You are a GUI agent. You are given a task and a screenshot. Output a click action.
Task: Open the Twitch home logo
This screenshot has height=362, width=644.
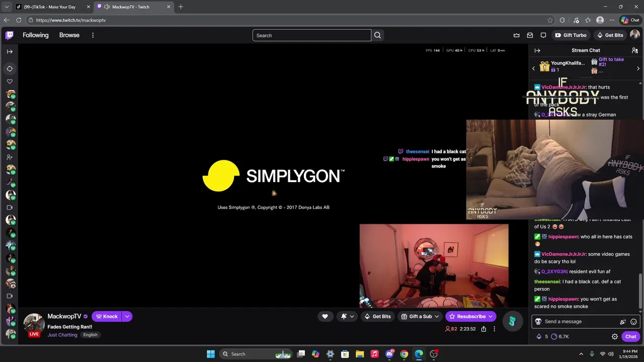10,35
